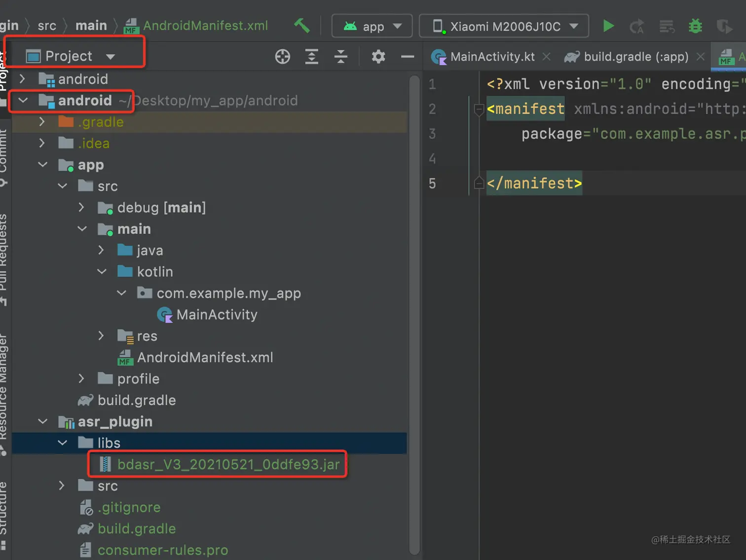746x560 pixels.
Task: Expand the java folder
Action: click(x=102, y=250)
